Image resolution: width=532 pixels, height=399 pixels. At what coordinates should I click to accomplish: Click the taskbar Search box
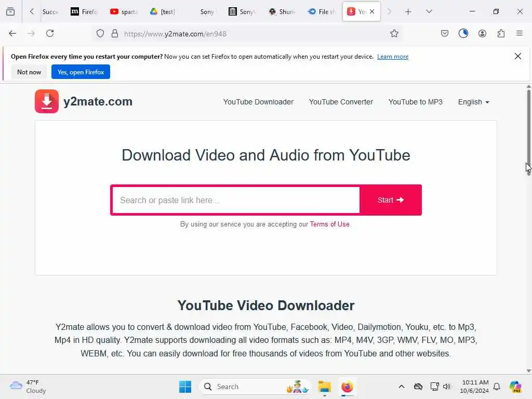click(x=255, y=387)
